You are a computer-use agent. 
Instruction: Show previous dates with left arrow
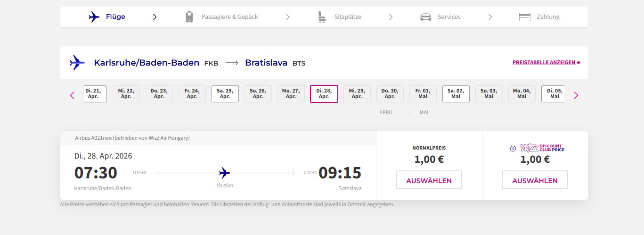pos(72,95)
